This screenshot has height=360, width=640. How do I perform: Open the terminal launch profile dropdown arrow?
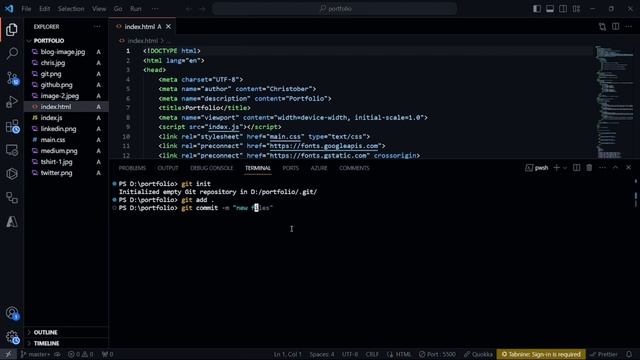point(565,168)
